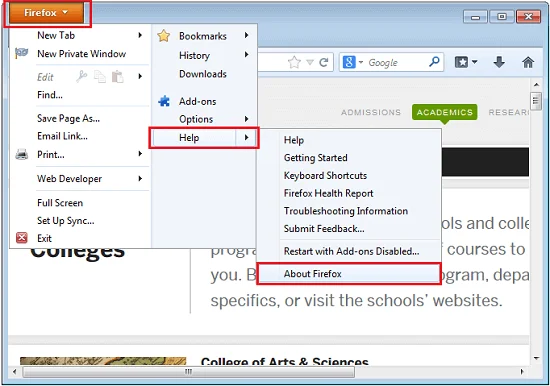Image resolution: width=550 pixels, height=386 pixels.
Task: Click the horizontal scrollbar right arrow
Action: click(523, 372)
